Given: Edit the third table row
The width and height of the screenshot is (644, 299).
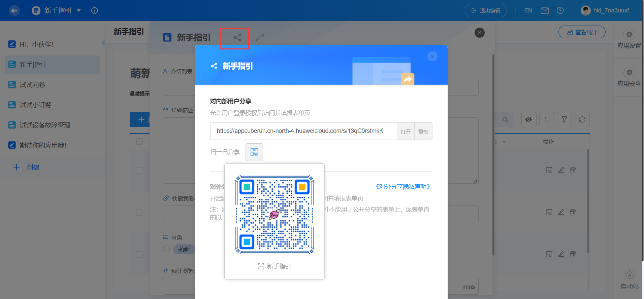Looking at the screenshot, I should [x=561, y=255].
